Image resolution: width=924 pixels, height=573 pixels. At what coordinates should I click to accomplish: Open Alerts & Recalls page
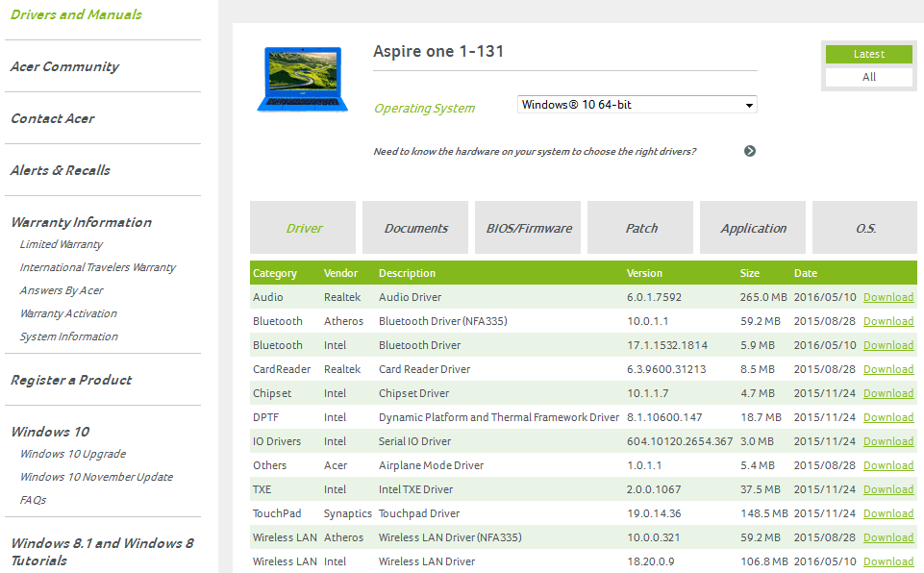pyautogui.click(x=61, y=170)
